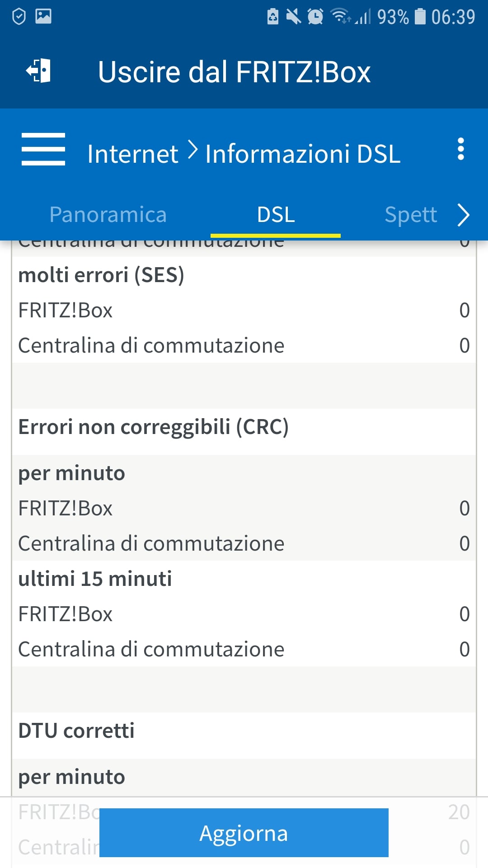Tap the alarm clock status icon

tap(315, 17)
